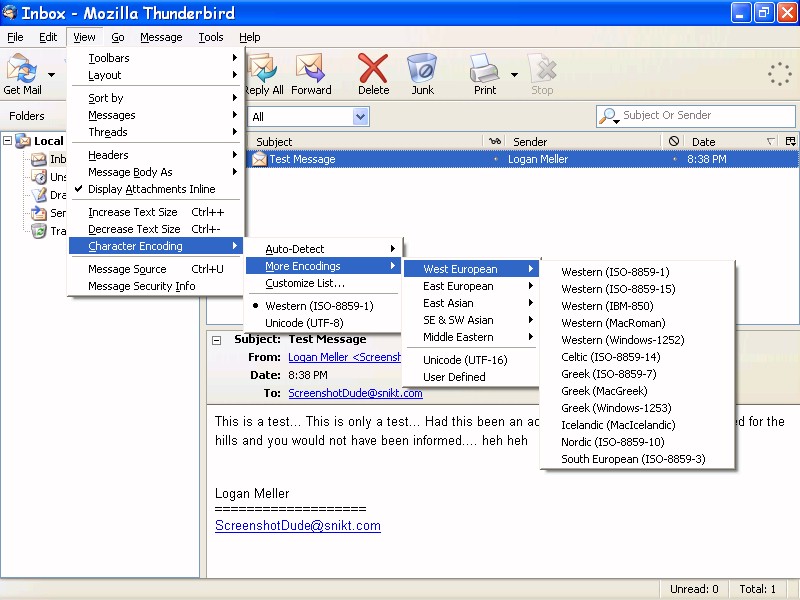Screen dimensions: 800x600
Task: Open the Layout submenu
Action: (157, 75)
